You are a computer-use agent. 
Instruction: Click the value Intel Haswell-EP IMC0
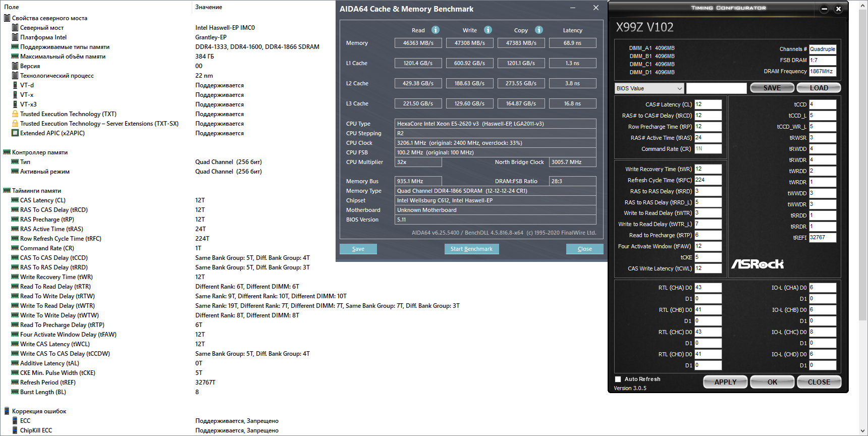[225, 28]
